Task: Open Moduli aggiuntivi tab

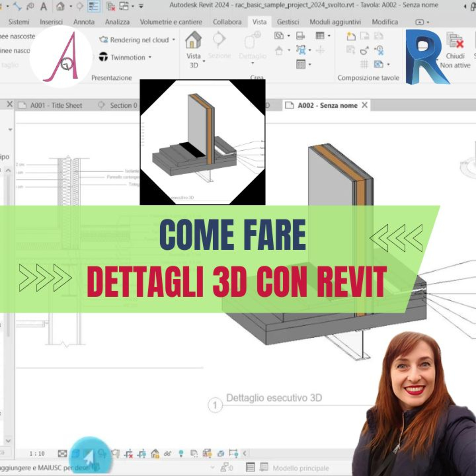Action: [335, 22]
